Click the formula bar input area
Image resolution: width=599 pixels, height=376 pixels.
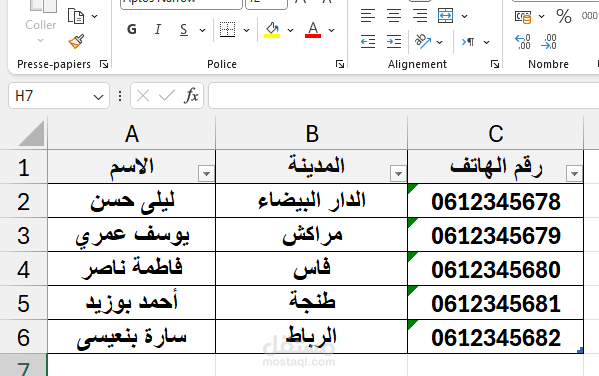pos(404,96)
